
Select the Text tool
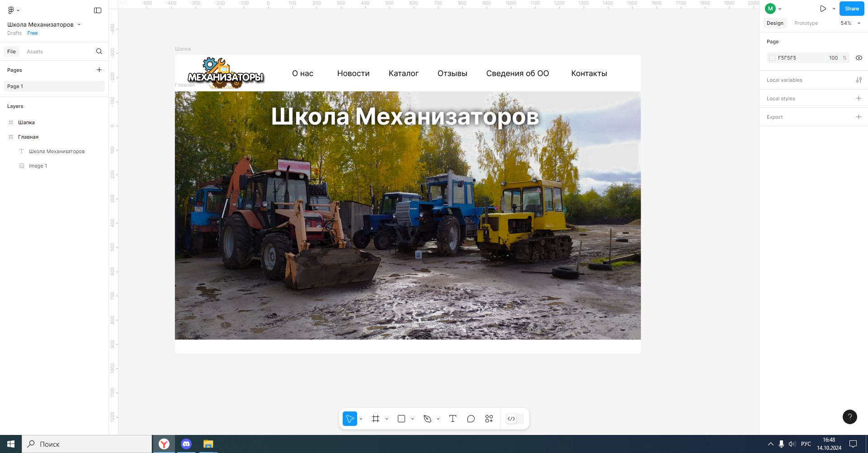click(453, 419)
